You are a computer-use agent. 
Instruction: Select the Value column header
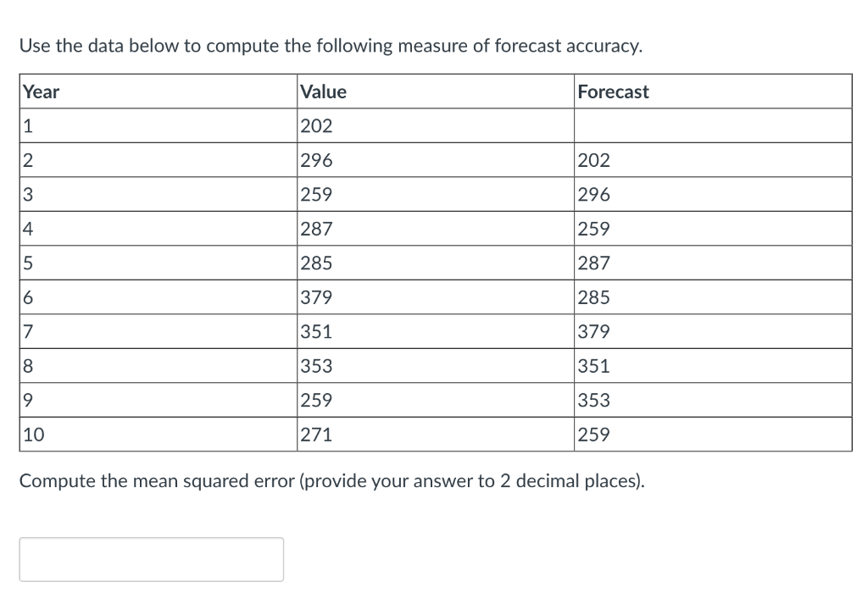click(323, 91)
